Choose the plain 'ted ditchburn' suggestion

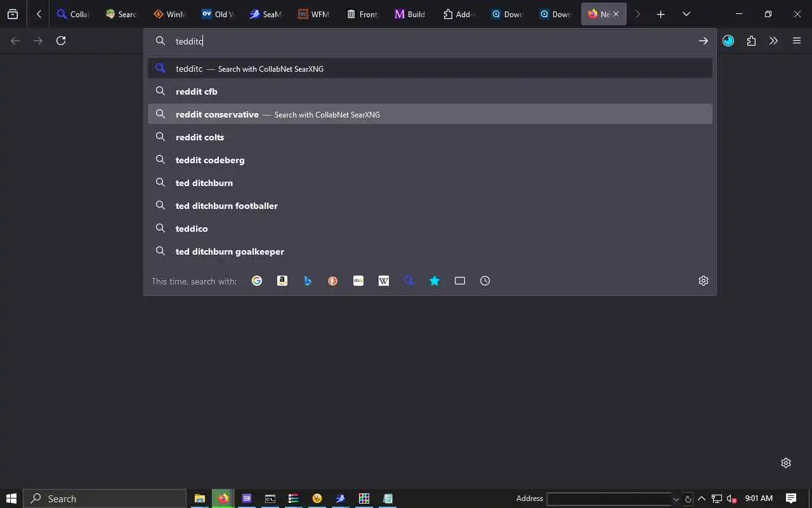pyautogui.click(x=430, y=183)
